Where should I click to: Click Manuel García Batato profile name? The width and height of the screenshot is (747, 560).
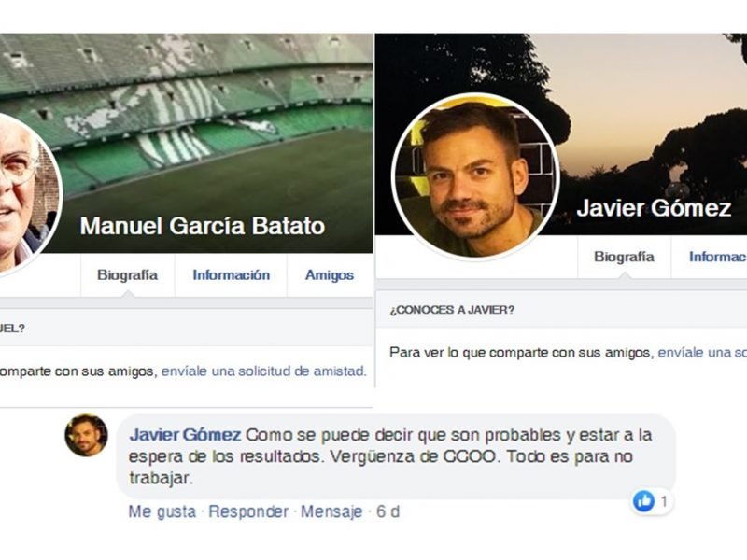203,226
